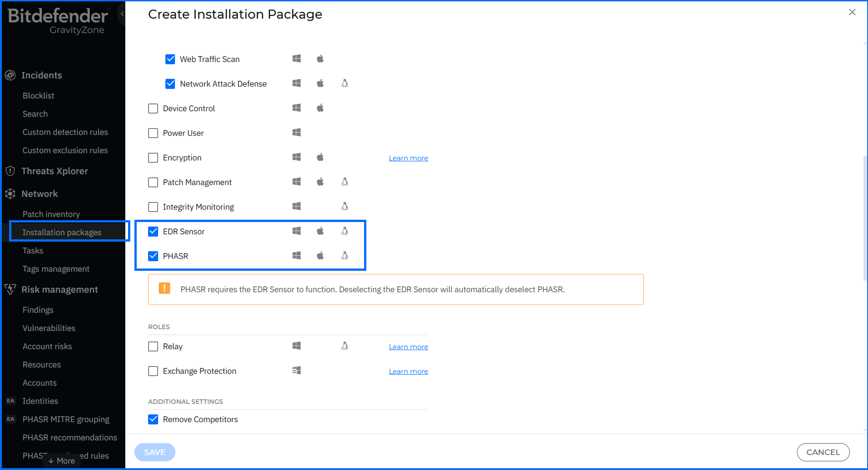Click the Bitdefender GravityZone logo
Viewport: 868px width, 470px height.
coord(58,21)
